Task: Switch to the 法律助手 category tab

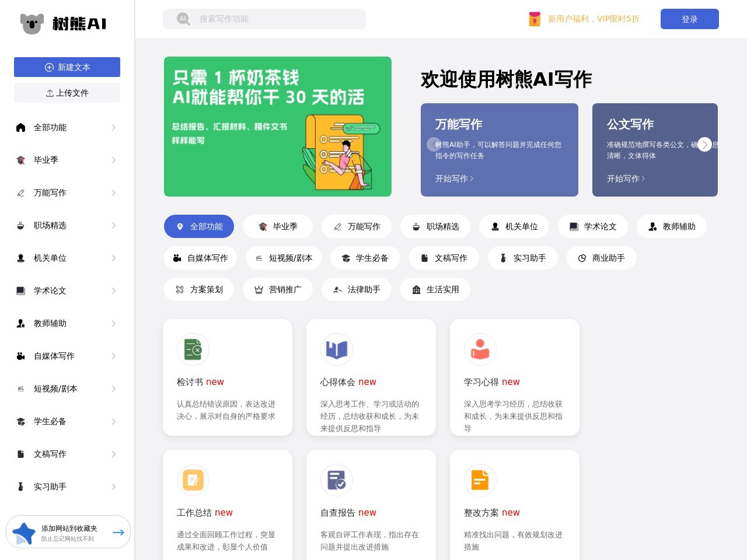Action: click(356, 289)
